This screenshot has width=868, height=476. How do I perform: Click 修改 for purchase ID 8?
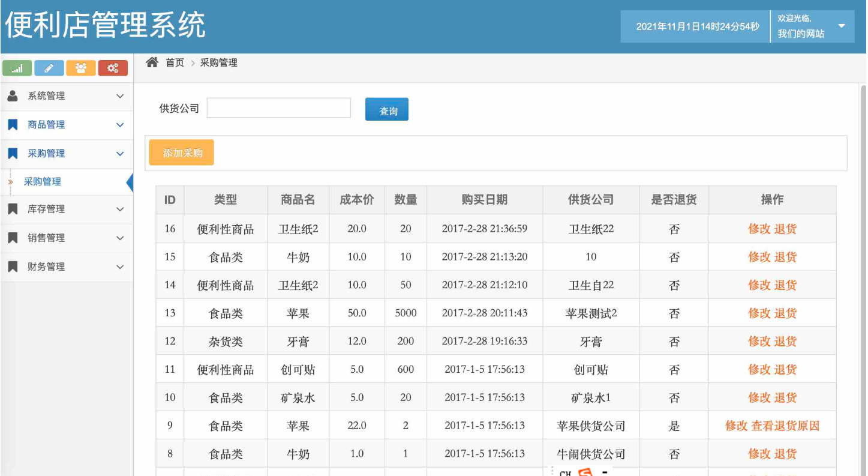[x=759, y=454]
